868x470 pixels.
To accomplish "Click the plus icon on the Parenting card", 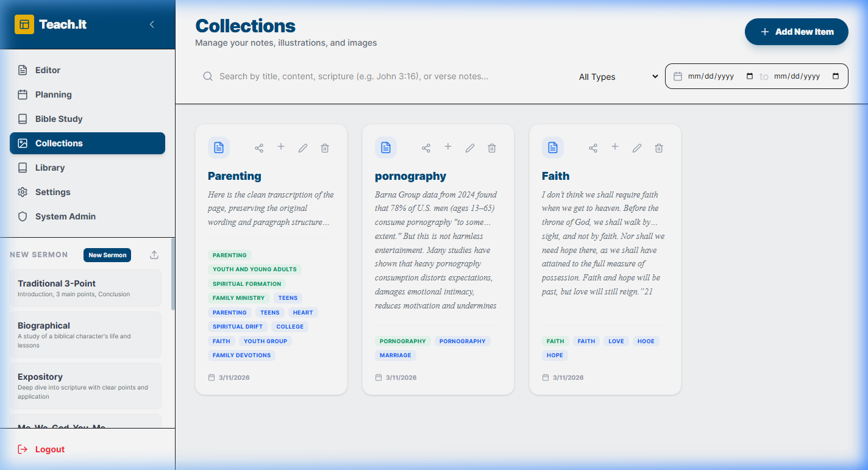I will [x=281, y=148].
